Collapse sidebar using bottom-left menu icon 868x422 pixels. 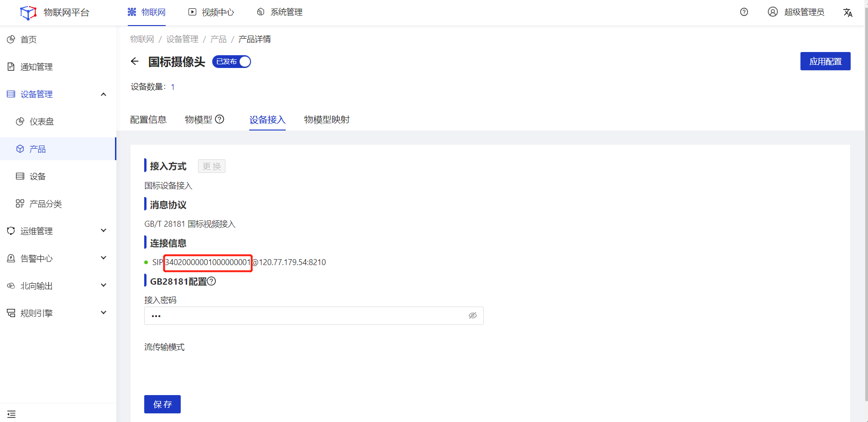[x=11, y=414]
